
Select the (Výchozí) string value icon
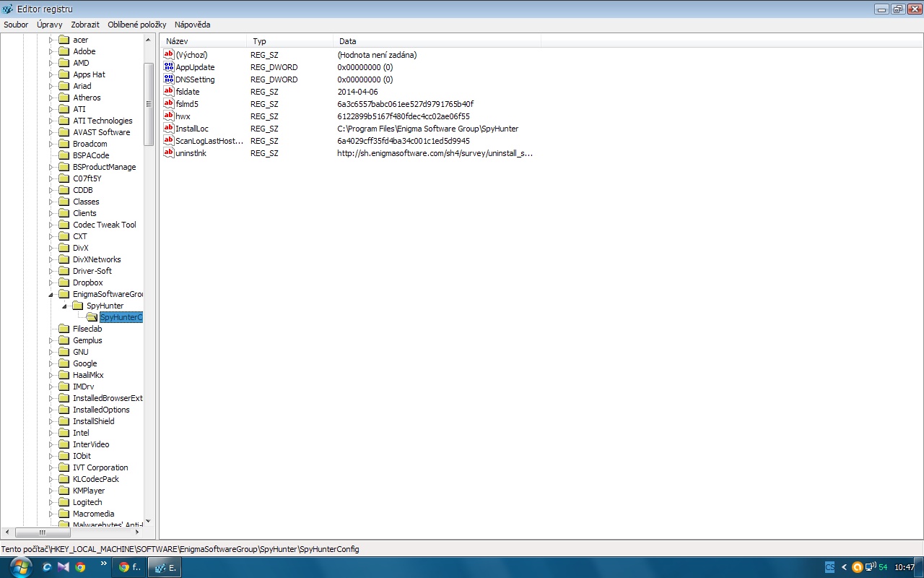tap(169, 55)
